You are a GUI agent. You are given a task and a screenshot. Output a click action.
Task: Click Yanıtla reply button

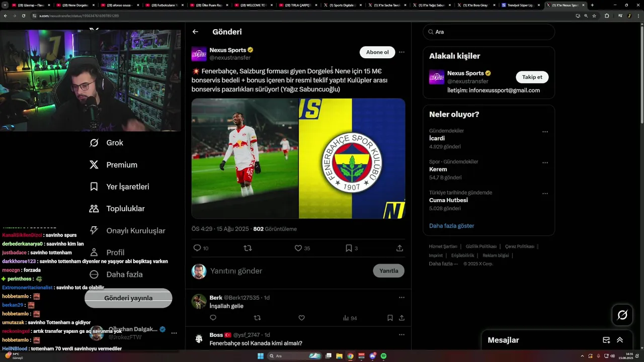tap(389, 270)
